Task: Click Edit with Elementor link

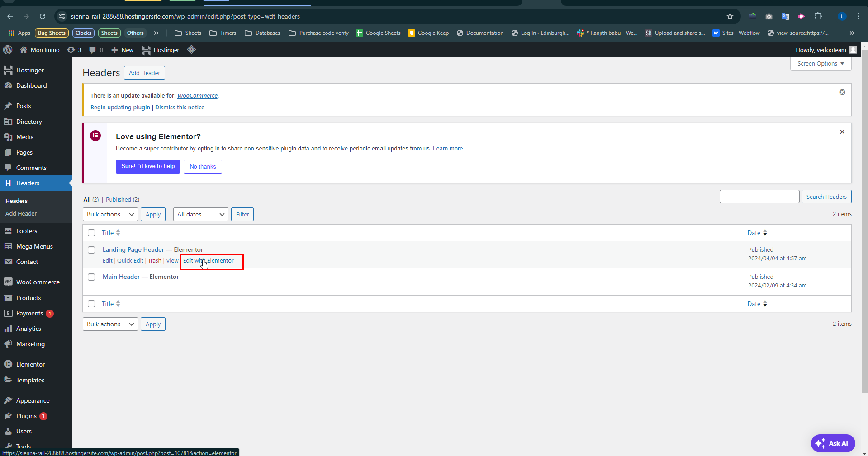Action: tap(209, 260)
